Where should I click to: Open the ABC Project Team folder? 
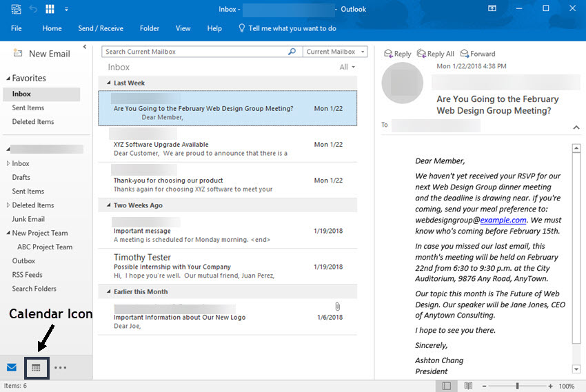point(45,247)
